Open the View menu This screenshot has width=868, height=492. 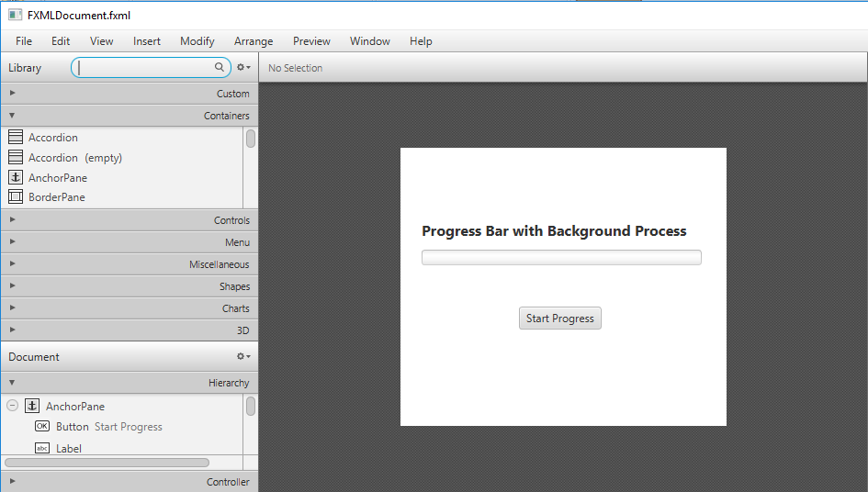(101, 41)
